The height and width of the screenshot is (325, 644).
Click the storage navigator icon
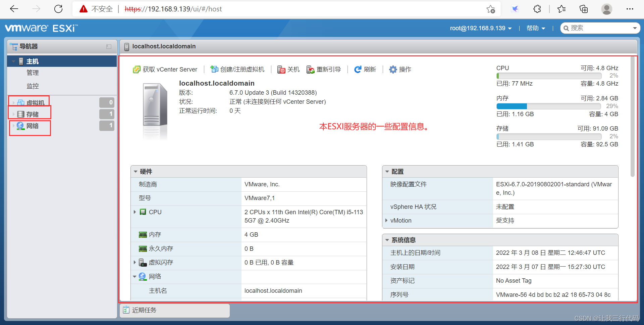(x=21, y=114)
